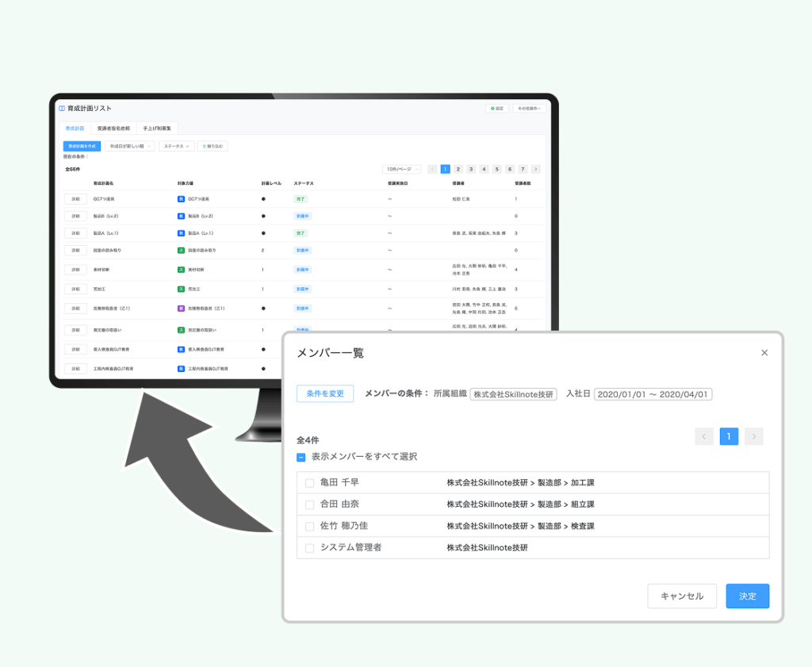
Task: Go to previous page in the member list
Action: (704, 436)
